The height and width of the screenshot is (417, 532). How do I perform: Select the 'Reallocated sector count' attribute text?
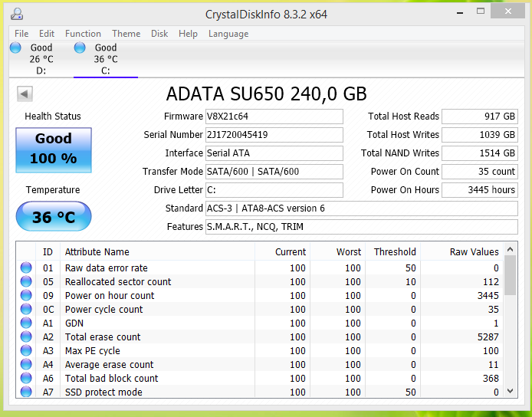click(118, 281)
